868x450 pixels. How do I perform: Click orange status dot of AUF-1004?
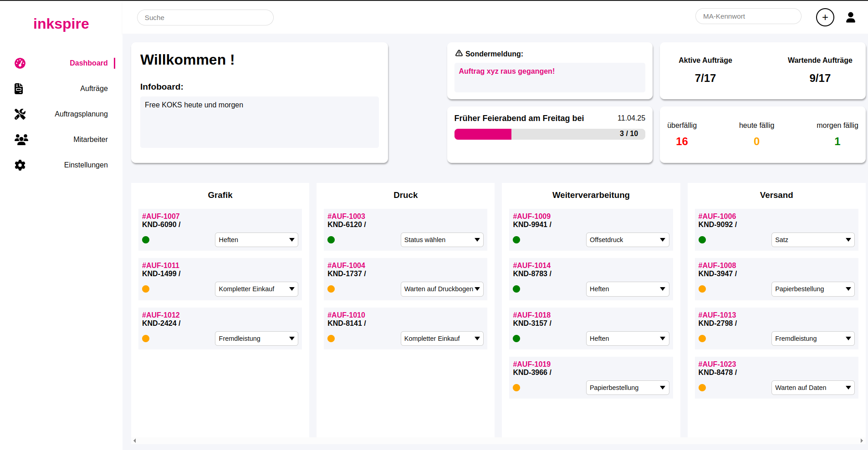[x=331, y=289]
